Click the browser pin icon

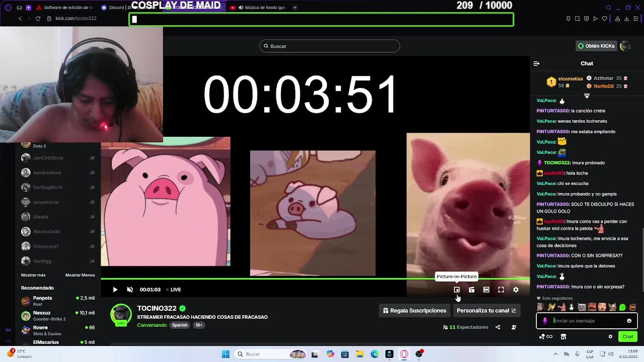(568, 19)
